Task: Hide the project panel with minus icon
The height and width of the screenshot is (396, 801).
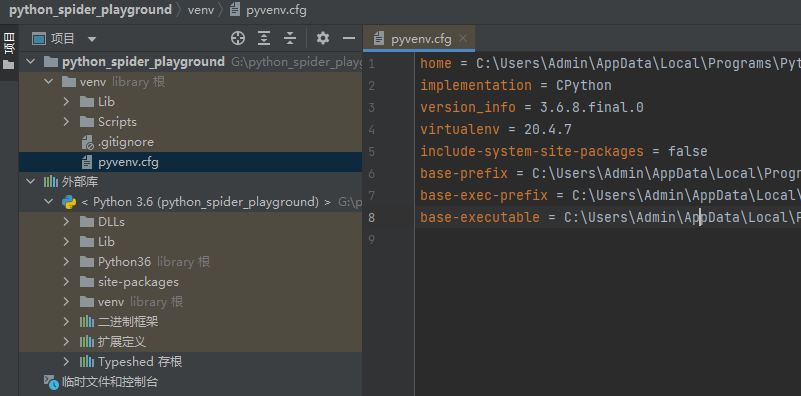Action: pyautogui.click(x=349, y=38)
